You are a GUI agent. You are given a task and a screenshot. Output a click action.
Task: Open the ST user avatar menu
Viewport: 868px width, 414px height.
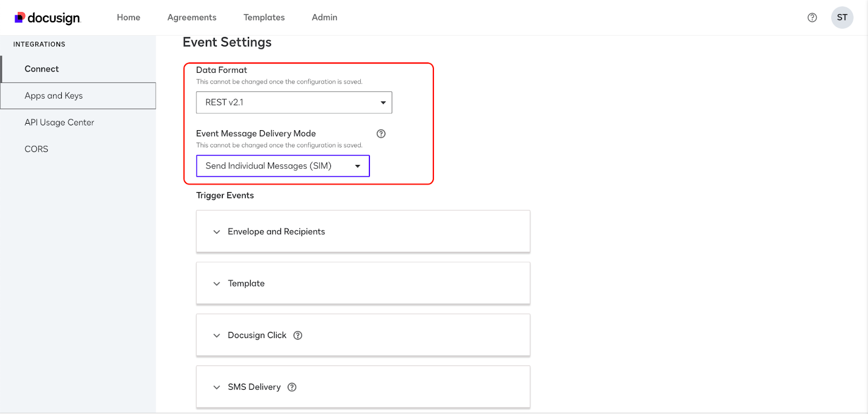click(x=842, y=17)
